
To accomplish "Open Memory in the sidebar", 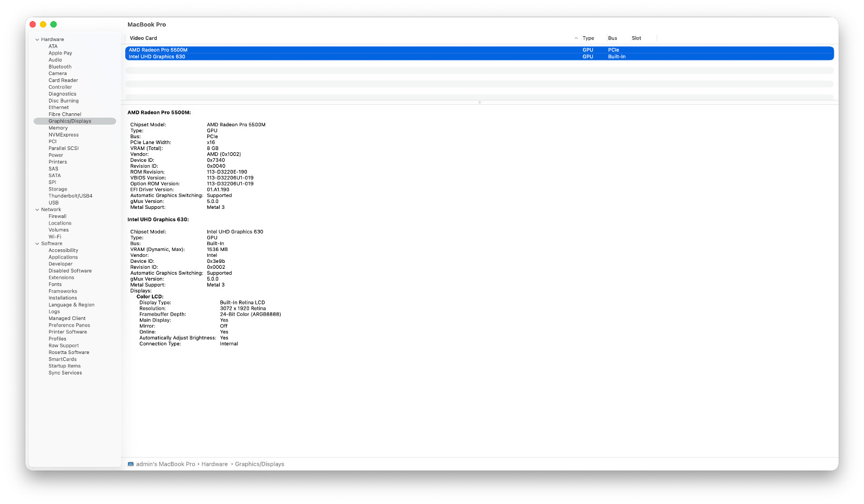I will (58, 128).
